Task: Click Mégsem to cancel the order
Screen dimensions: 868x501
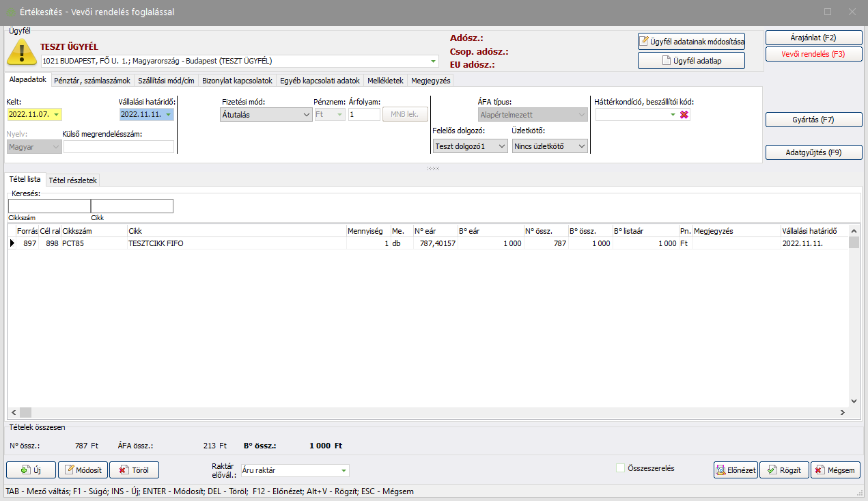Action: (x=835, y=470)
